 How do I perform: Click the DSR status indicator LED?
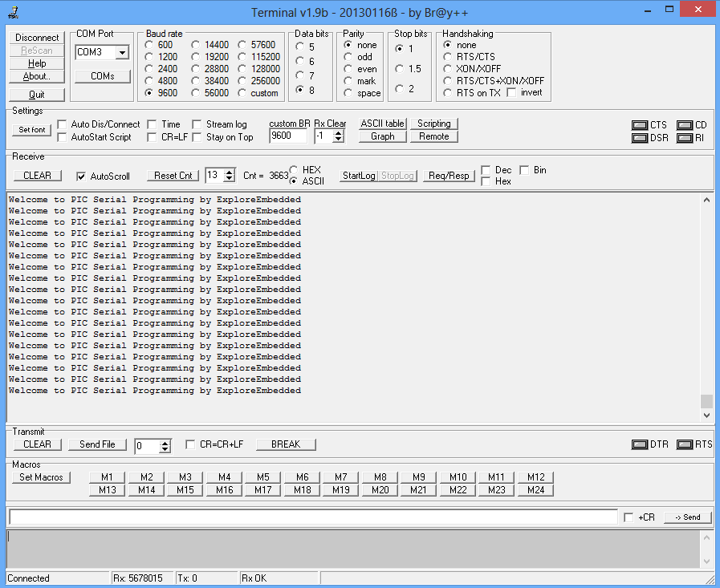point(639,138)
